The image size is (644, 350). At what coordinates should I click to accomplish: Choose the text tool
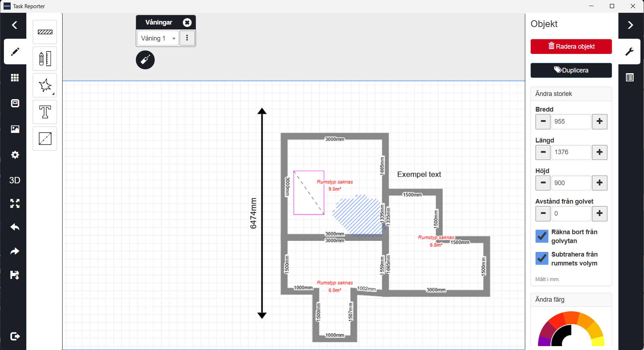[45, 112]
